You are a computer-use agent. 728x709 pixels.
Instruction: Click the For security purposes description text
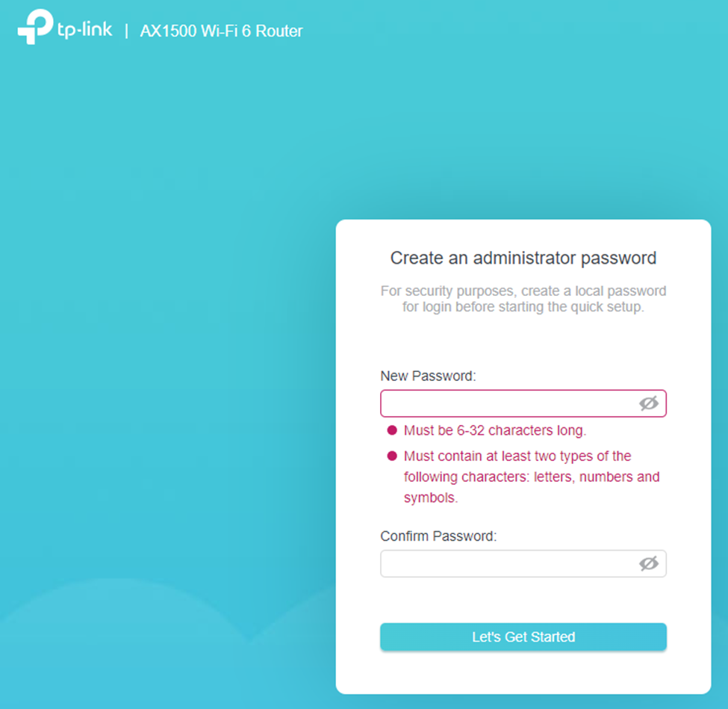pos(523,299)
